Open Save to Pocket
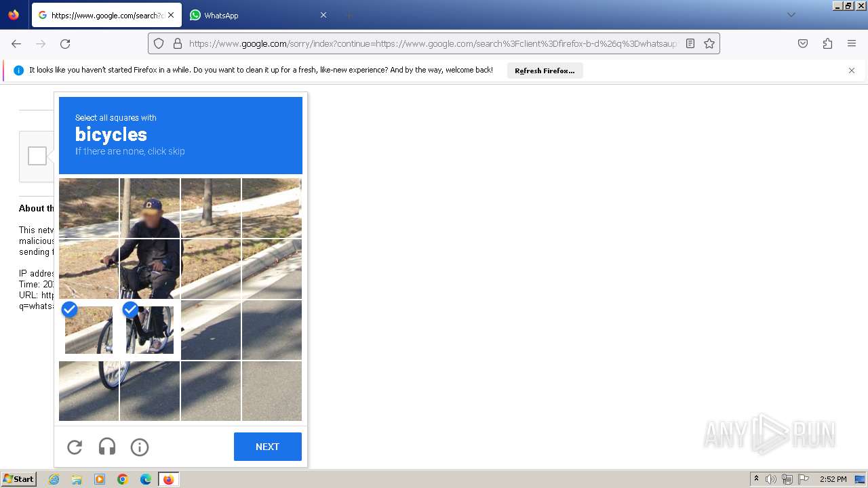This screenshot has height=488, width=868. 803,43
